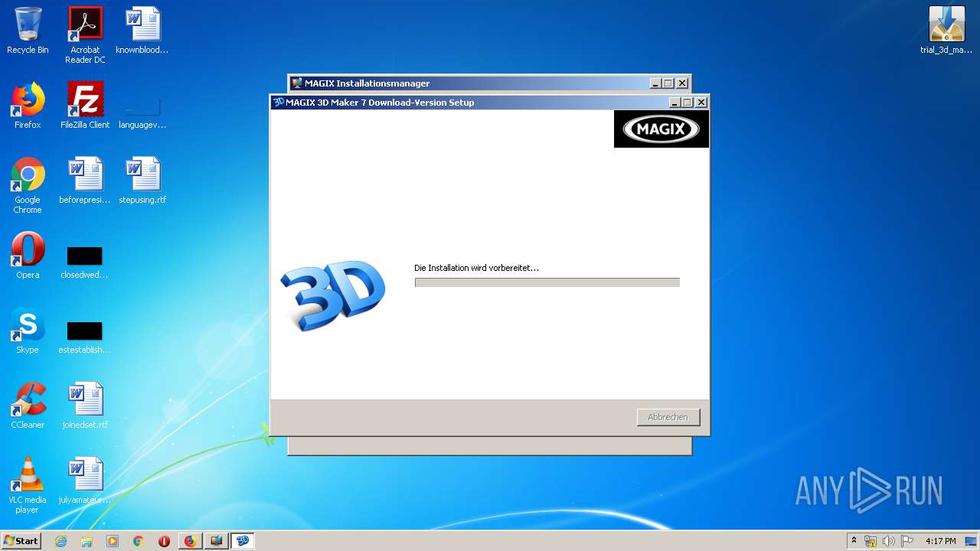Open the volume tray icon
The image size is (980, 551).
pyautogui.click(x=889, y=541)
